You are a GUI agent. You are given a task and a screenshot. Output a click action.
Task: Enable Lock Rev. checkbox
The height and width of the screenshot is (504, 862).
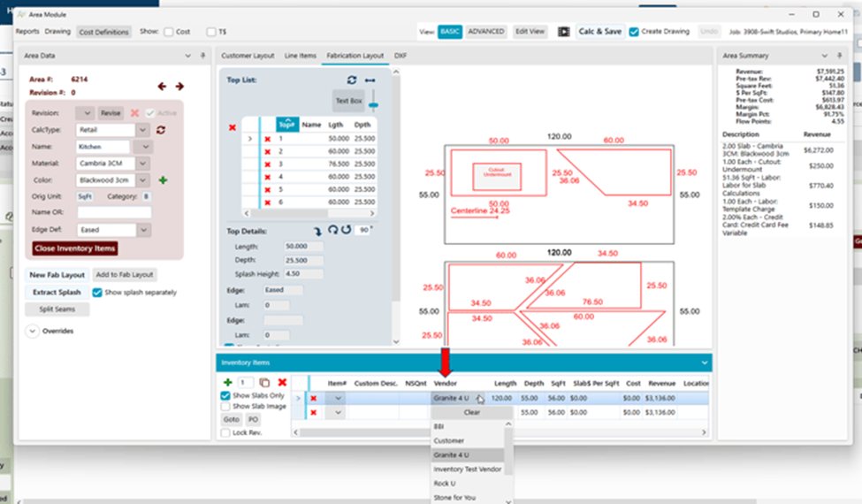(x=225, y=432)
